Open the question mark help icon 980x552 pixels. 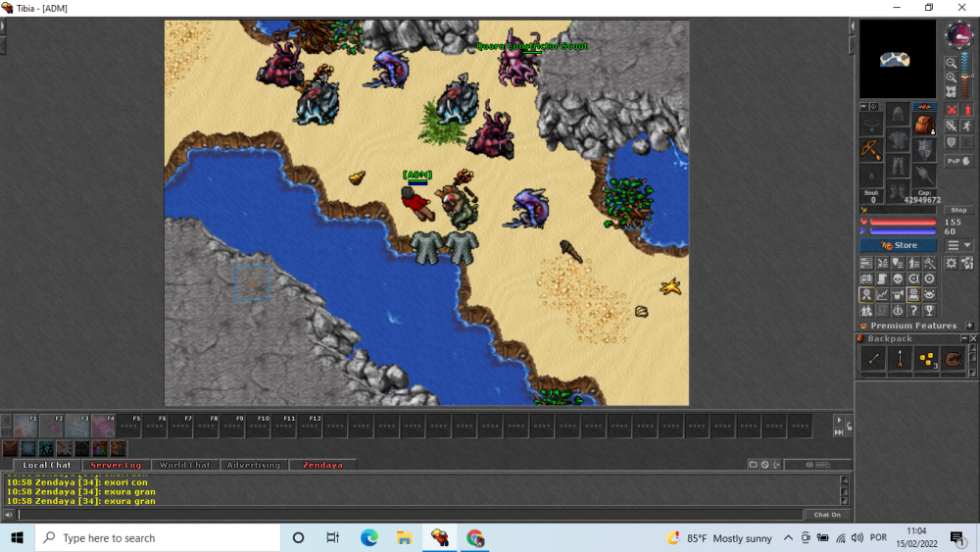913,311
